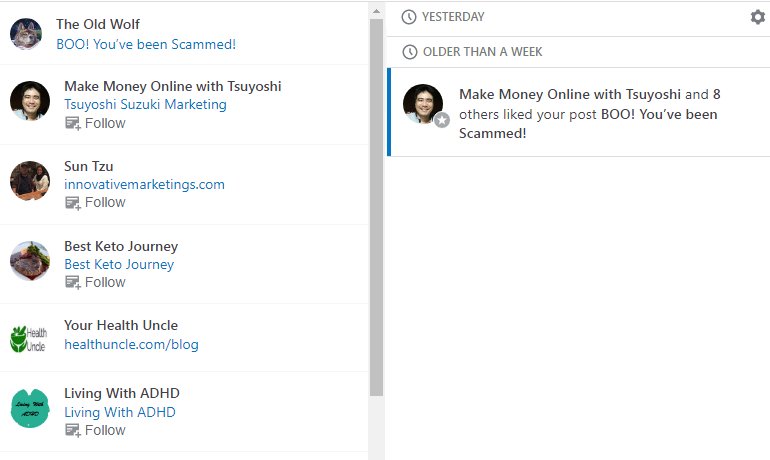Click Your Health Uncle logo icon

30,338
